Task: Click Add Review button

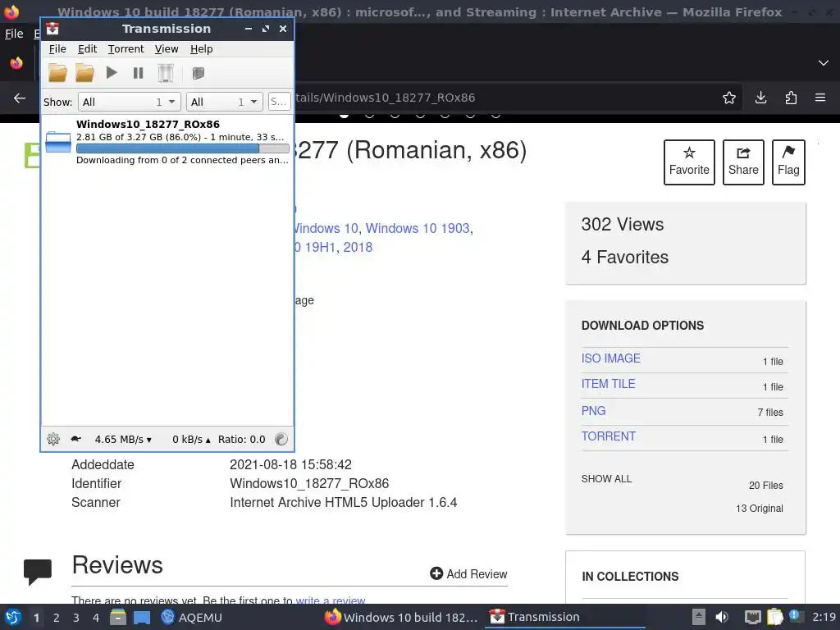Action: pos(468,573)
